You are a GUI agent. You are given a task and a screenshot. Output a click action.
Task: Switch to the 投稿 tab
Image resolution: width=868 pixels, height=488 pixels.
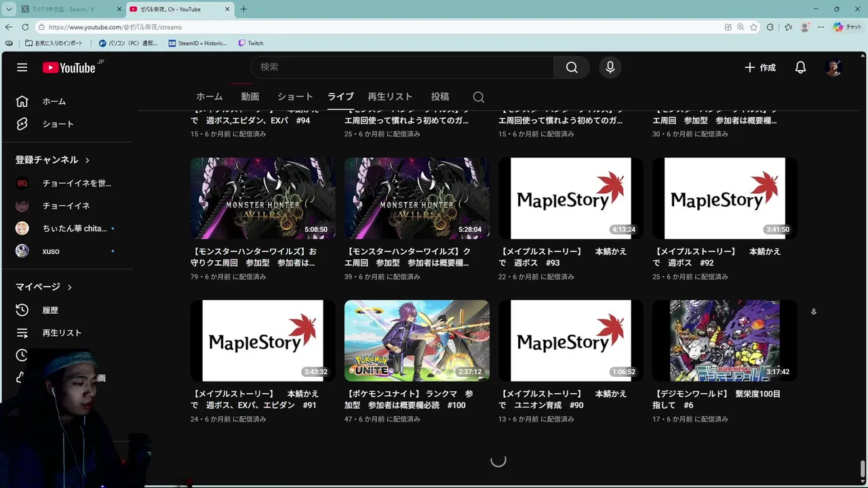tap(440, 97)
